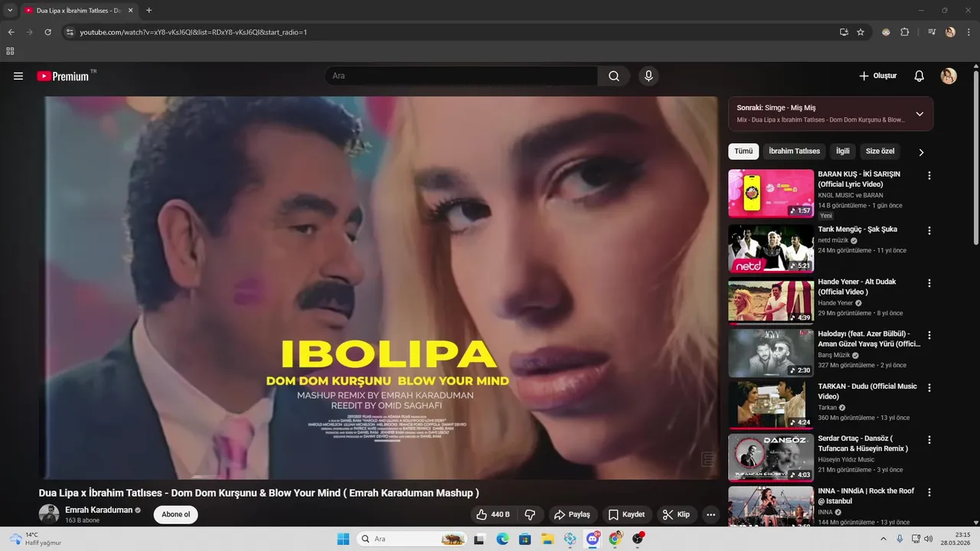Open Emrah Karaduman channel name link
This screenshot has width=980, height=551.
pos(99,510)
